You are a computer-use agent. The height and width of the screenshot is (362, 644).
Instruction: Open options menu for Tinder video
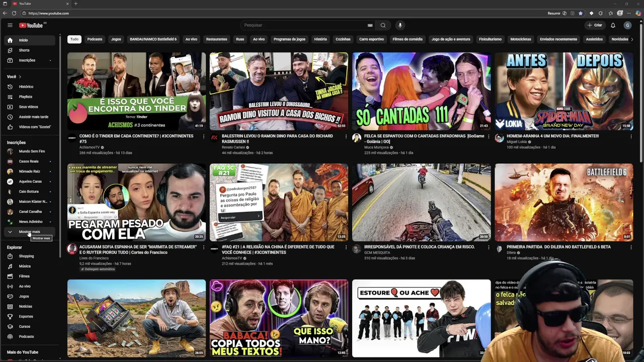coord(203,136)
